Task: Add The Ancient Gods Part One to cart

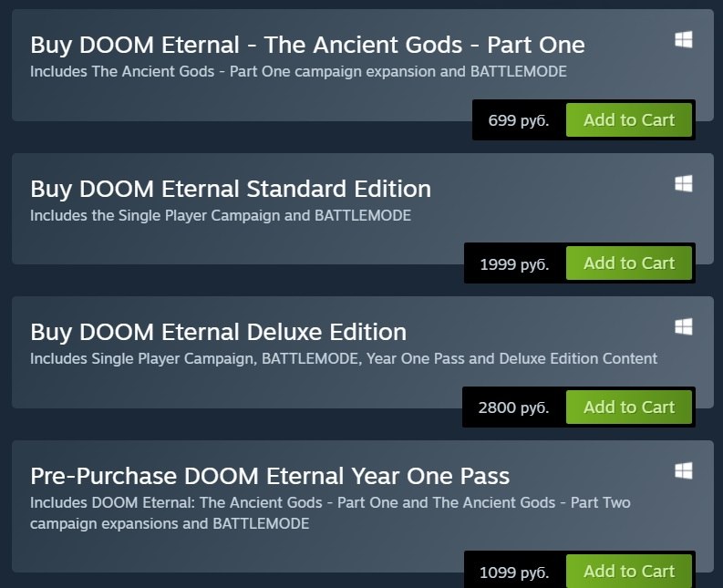Action: click(x=629, y=120)
